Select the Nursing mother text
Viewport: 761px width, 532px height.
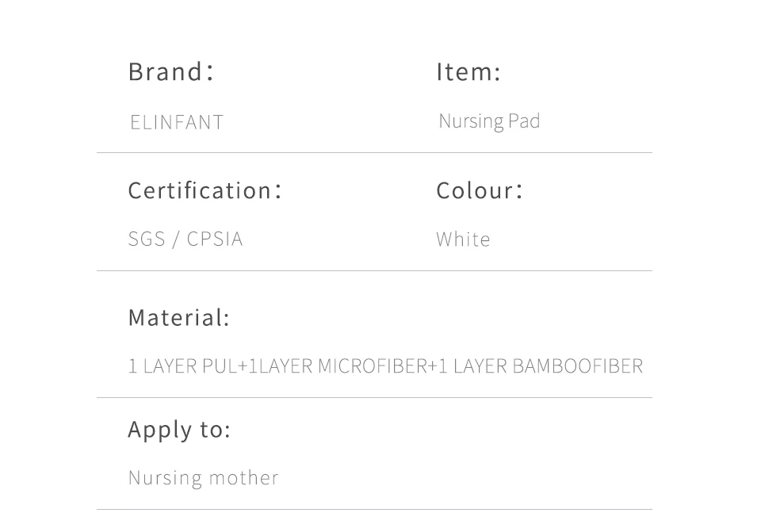[203, 478]
